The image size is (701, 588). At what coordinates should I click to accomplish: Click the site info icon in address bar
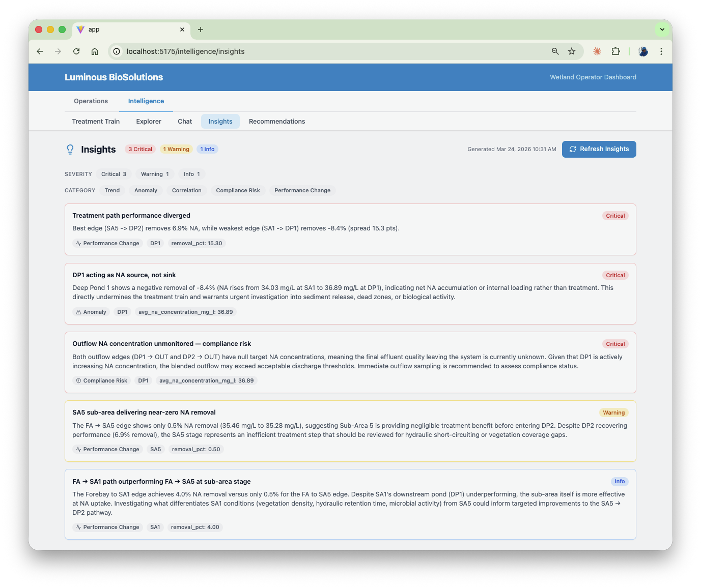(117, 51)
